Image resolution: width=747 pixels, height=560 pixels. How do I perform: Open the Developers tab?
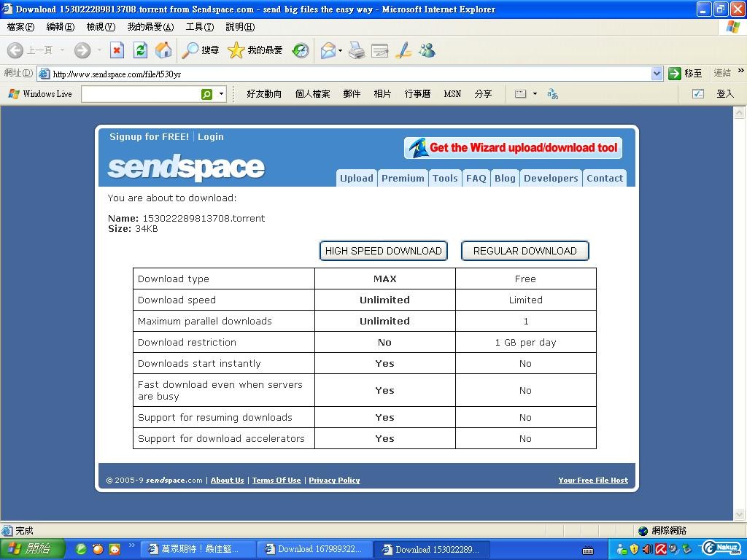pyautogui.click(x=551, y=178)
